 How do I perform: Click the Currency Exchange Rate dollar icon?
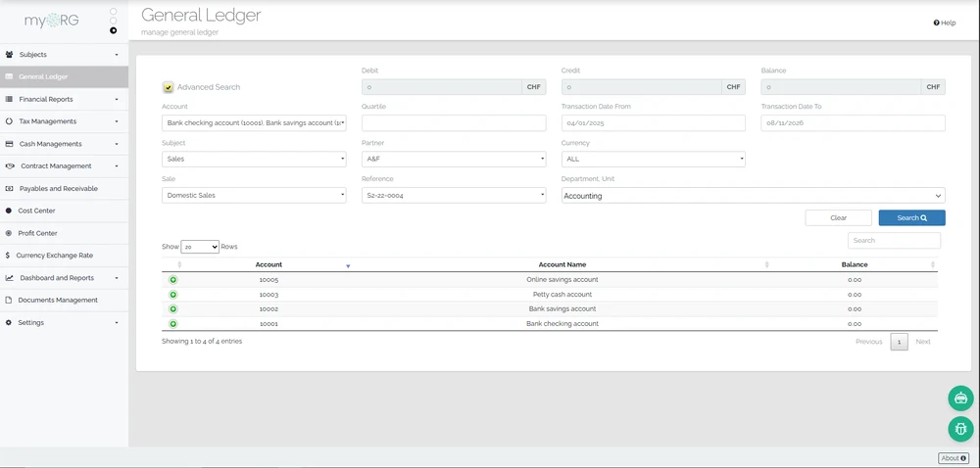pyautogui.click(x=8, y=256)
